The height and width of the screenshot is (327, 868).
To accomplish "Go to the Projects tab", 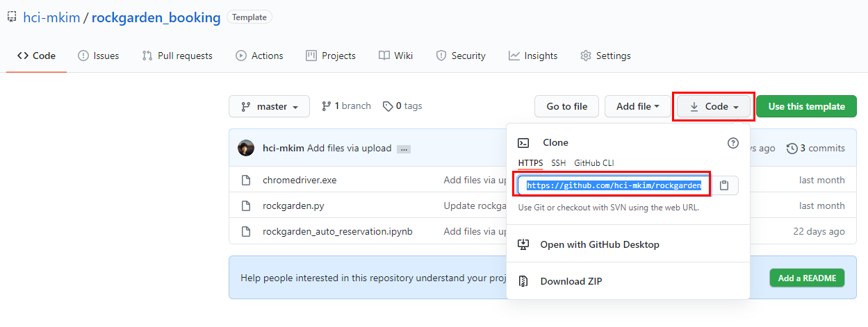I will (331, 56).
